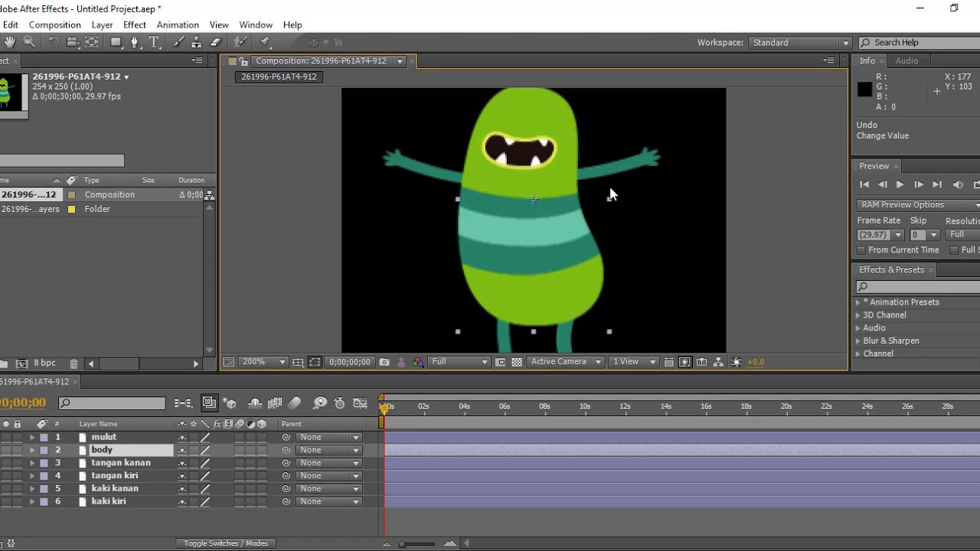
Task: Click Show Channel color management icon
Action: pos(417,362)
